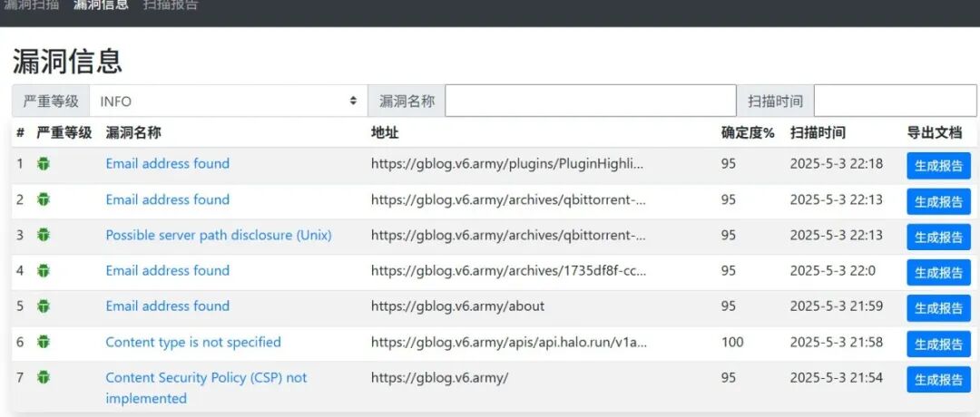The width and height of the screenshot is (980, 417).
Task: Click the 100 certainty value
Action: pyautogui.click(x=732, y=342)
